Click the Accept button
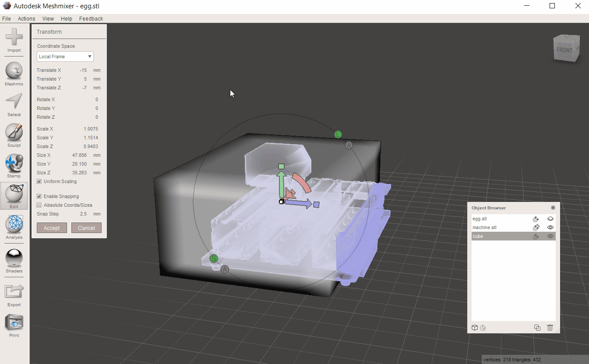Viewport: 589px width, 364px height. click(52, 228)
